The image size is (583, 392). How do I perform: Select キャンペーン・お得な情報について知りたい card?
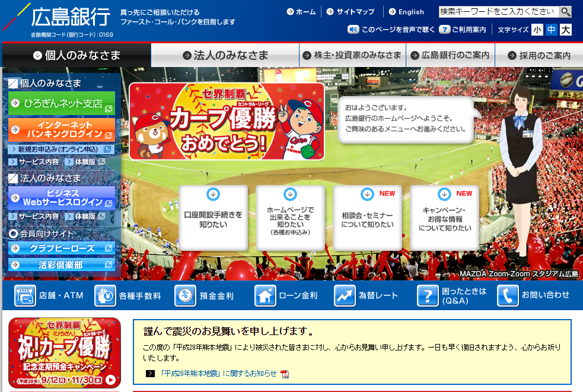coord(444,218)
